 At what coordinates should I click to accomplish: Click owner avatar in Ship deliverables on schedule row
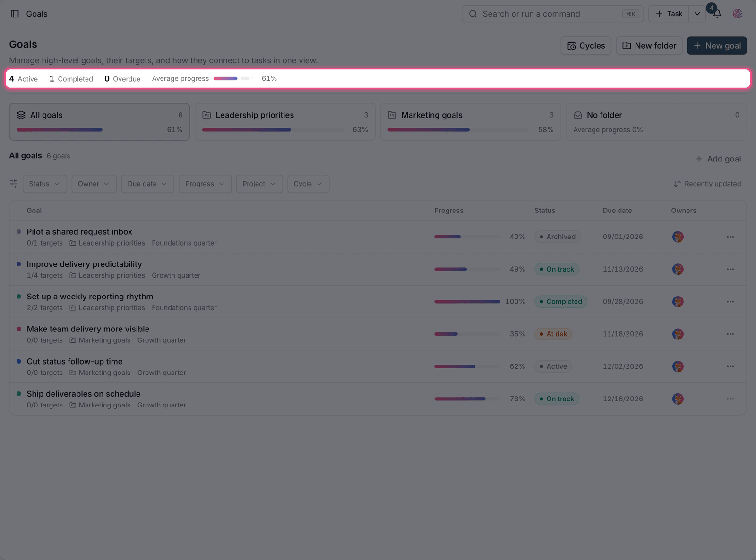[678, 399]
